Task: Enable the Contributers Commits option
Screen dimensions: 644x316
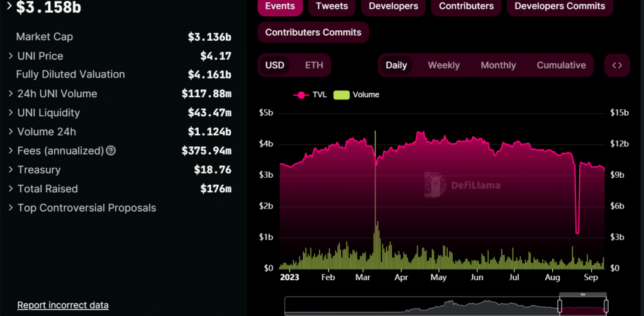Action: click(x=313, y=32)
